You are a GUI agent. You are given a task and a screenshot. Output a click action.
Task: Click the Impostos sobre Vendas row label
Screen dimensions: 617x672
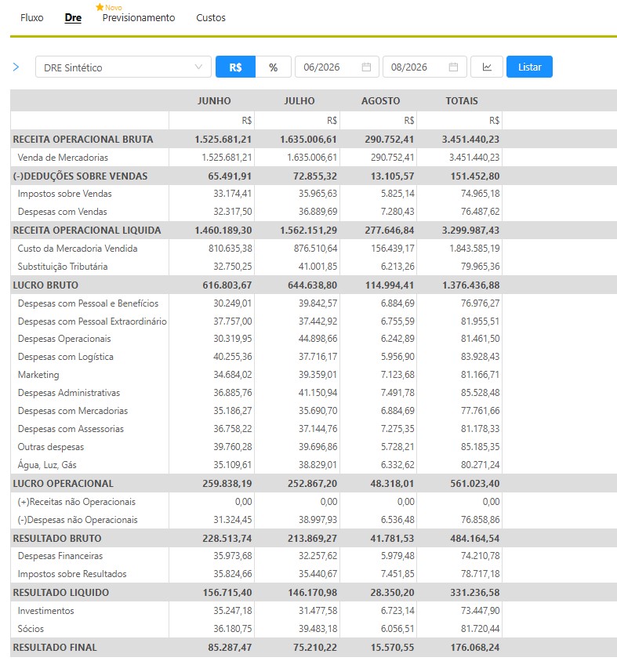point(65,194)
